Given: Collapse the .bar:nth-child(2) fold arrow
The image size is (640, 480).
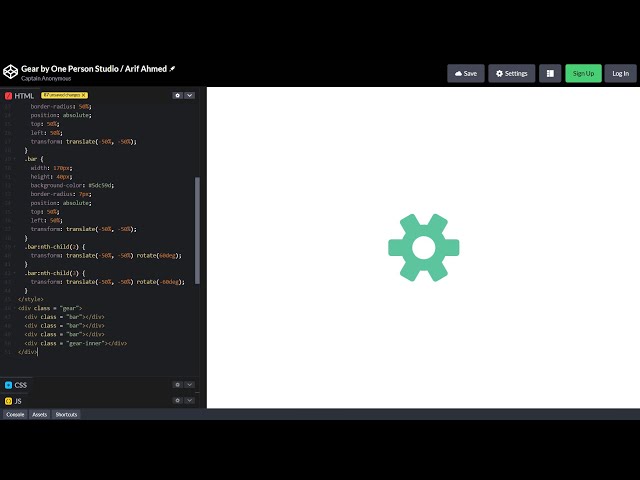Looking at the screenshot, I should pyautogui.click(x=15, y=247).
